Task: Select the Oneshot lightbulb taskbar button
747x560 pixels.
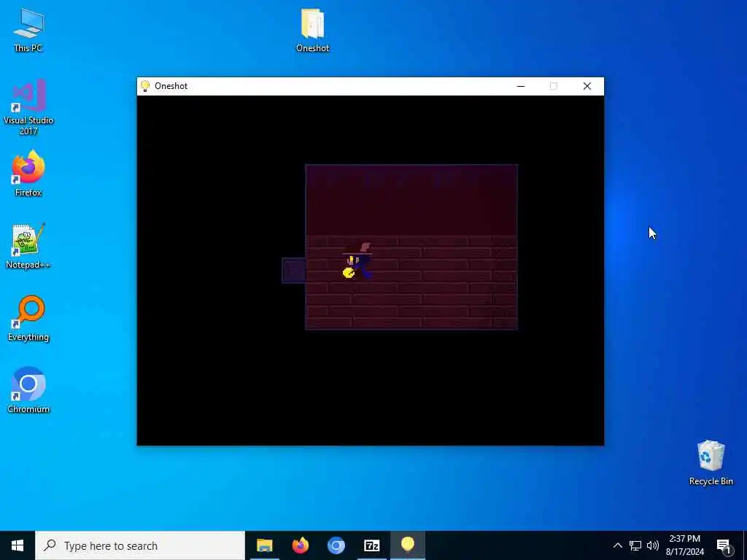Action: [x=407, y=545]
